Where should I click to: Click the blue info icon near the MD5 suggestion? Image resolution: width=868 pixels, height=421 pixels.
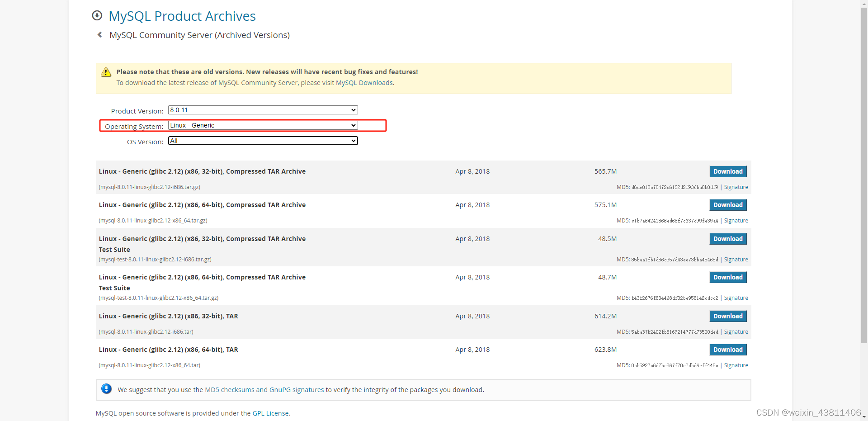106,389
